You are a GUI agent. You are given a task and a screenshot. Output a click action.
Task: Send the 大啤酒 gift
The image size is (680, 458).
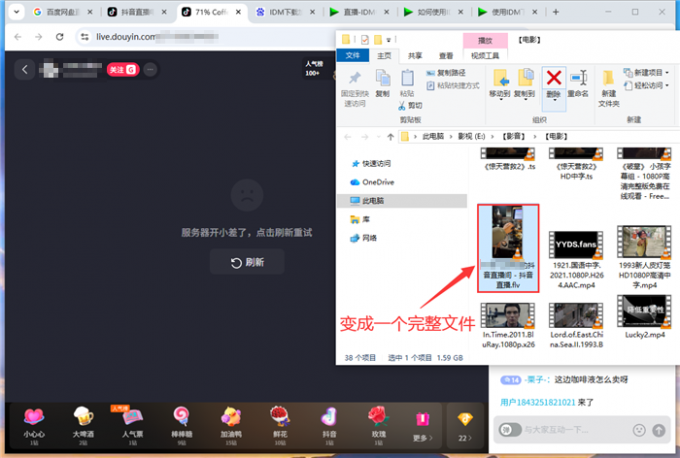[x=83, y=425]
